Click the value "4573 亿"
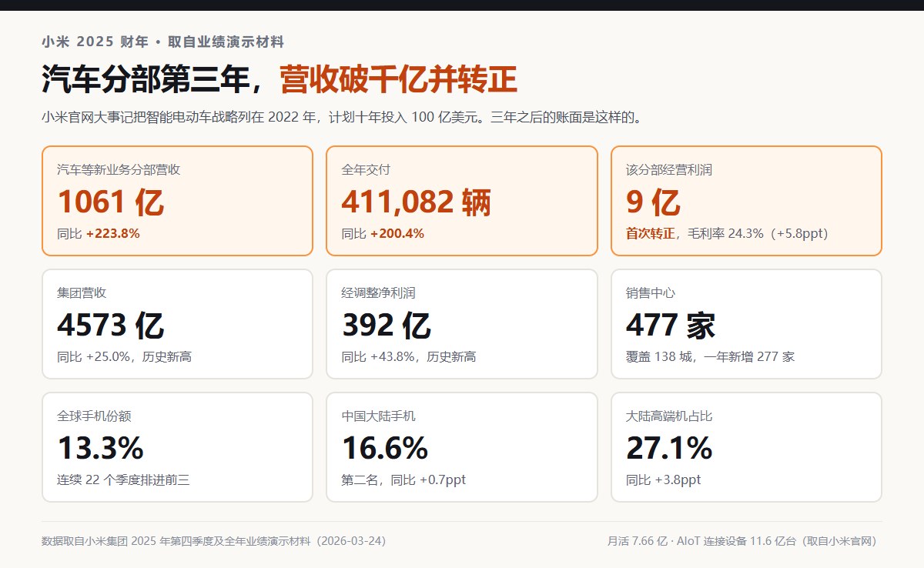This screenshot has height=568, width=924. pyautogui.click(x=110, y=325)
